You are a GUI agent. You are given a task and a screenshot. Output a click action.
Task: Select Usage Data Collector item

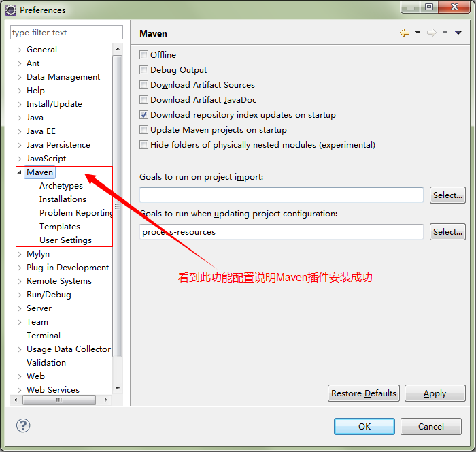[x=69, y=349]
